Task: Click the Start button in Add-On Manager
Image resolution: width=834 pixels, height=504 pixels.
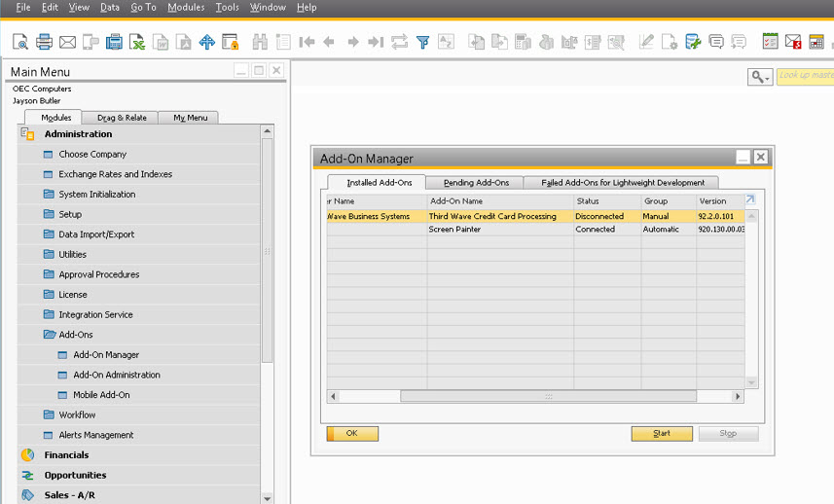Action: (x=662, y=434)
